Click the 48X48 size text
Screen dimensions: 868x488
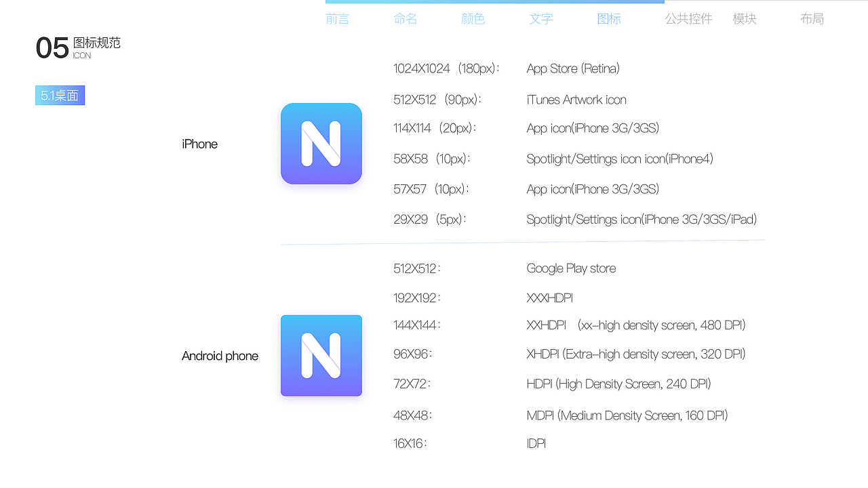(413, 415)
